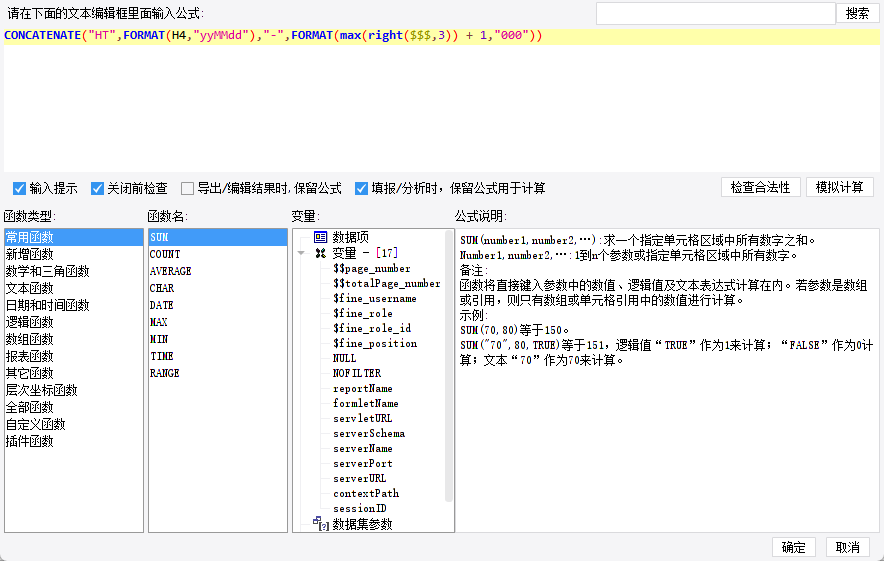Select the servletURL variable
884x561 pixels.
pyautogui.click(x=362, y=418)
